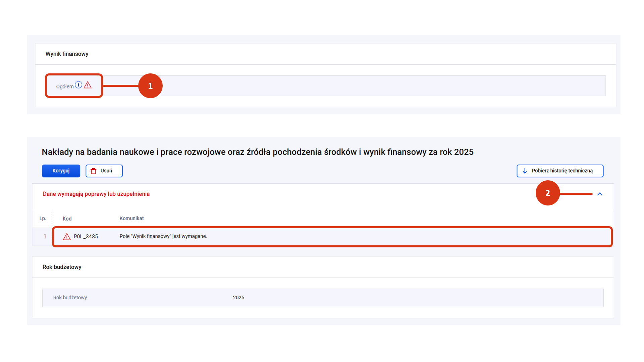Viewport: 644px width, 362px height.
Task: Click the Lp. column header
Action: (x=43, y=219)
